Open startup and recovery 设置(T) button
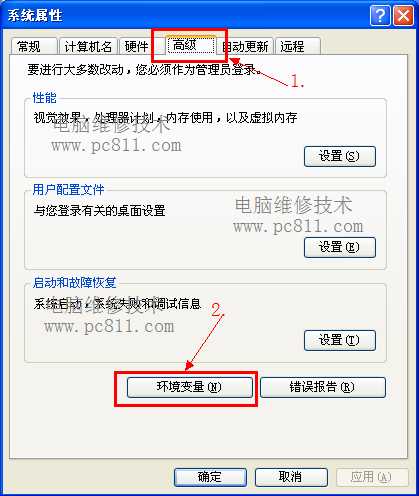 click(x=340, y=340)
